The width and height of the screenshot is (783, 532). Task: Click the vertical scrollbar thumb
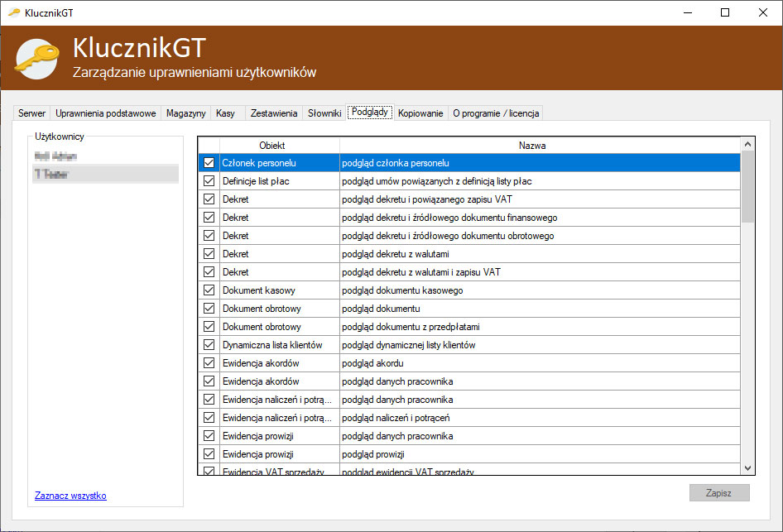pos(747,187)
